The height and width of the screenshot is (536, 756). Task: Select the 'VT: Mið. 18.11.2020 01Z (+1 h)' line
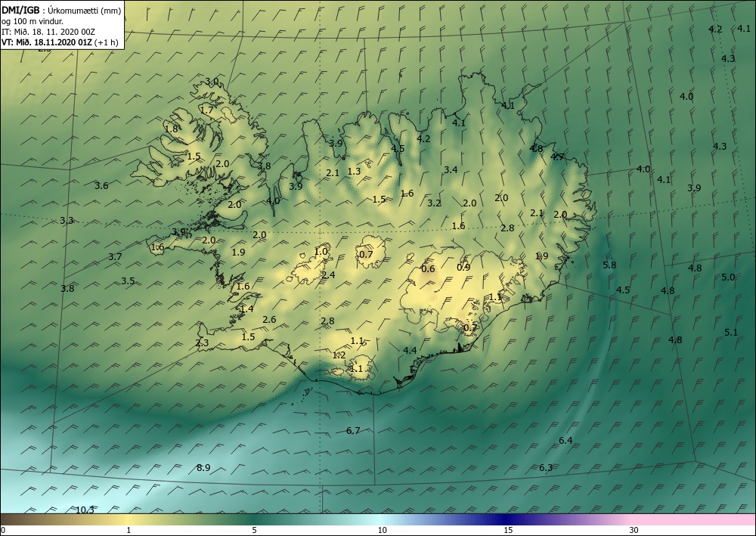click(60, 42)
